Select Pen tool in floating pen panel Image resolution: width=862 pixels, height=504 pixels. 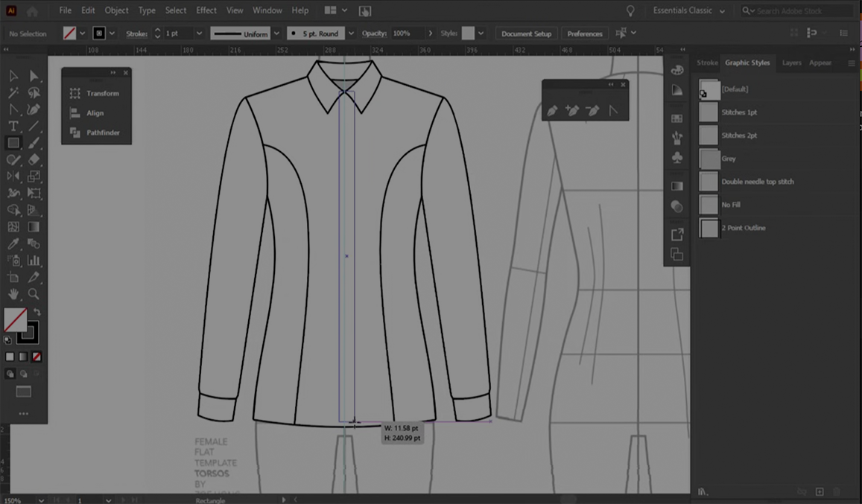pos(552,110)
